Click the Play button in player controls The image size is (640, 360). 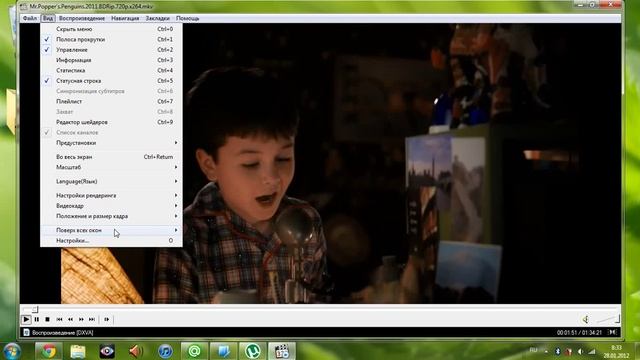tap(26, 319)
